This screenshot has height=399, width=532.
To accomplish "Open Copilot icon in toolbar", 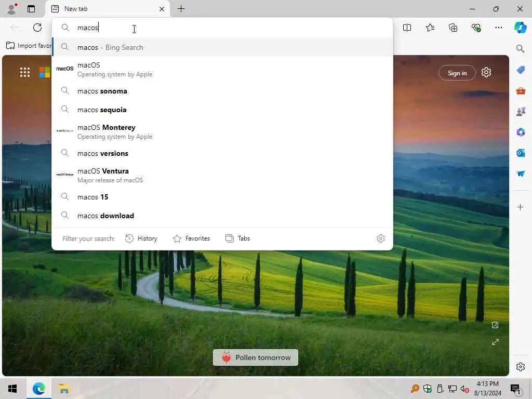I will tap(520, 28).
